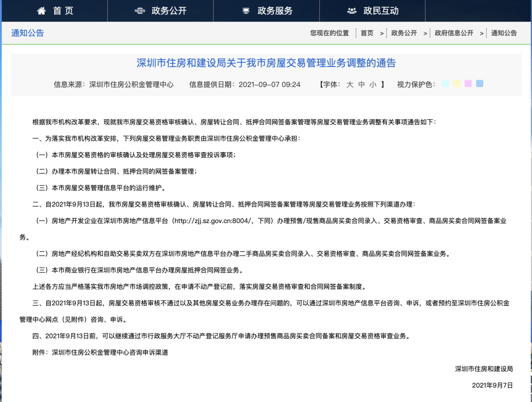Set font size to 中 (medium)
This screenshot has height=402, width=532.
coord(362,84)
